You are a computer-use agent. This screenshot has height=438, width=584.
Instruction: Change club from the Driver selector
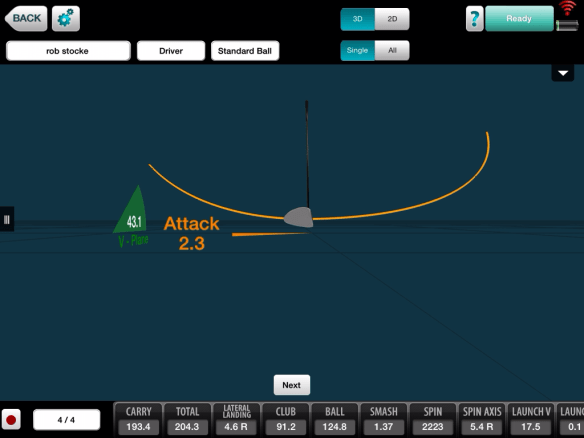click(x=171, y=51)
